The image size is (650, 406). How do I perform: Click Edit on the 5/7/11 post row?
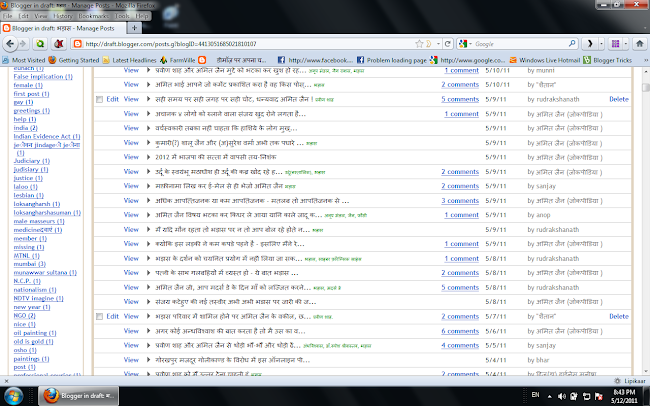(x=112, y=316)
